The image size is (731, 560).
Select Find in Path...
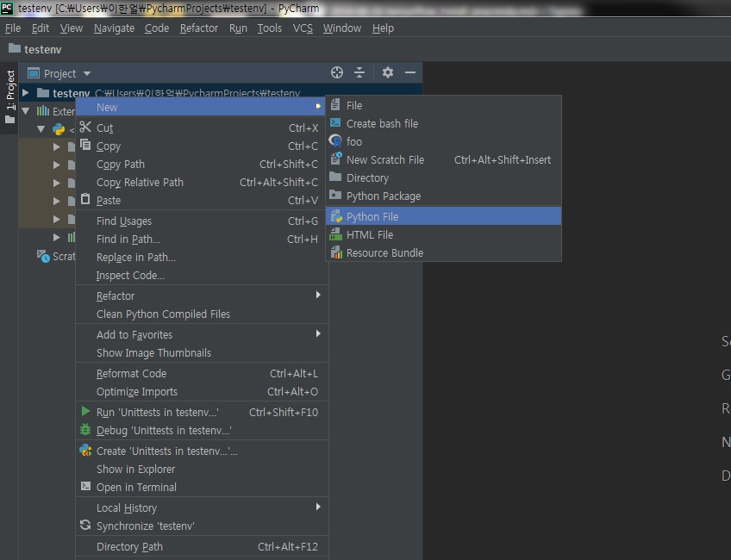click(202, 239)
